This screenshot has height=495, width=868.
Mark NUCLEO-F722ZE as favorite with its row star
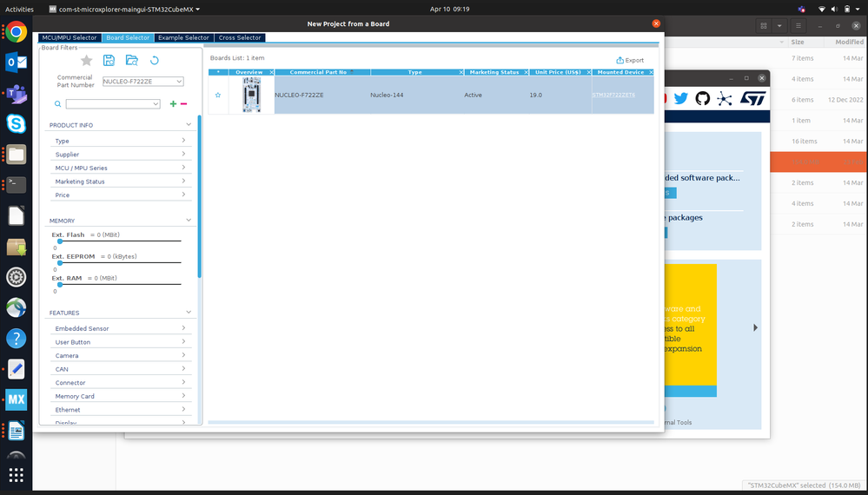218,96
